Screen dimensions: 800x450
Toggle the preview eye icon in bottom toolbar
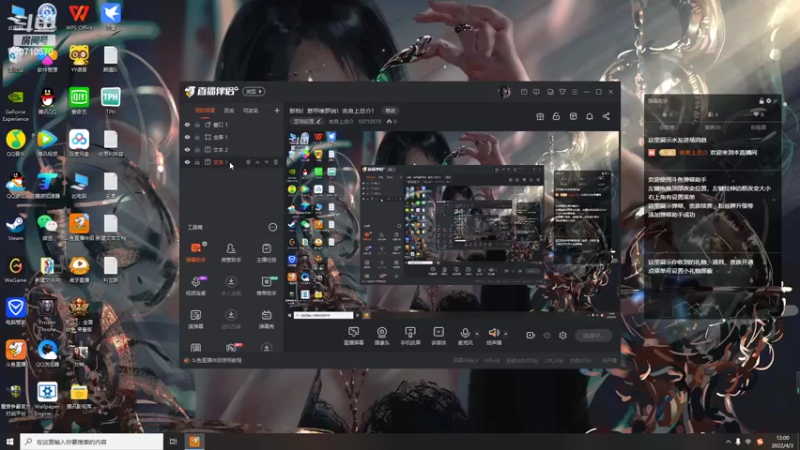point(547,335)
